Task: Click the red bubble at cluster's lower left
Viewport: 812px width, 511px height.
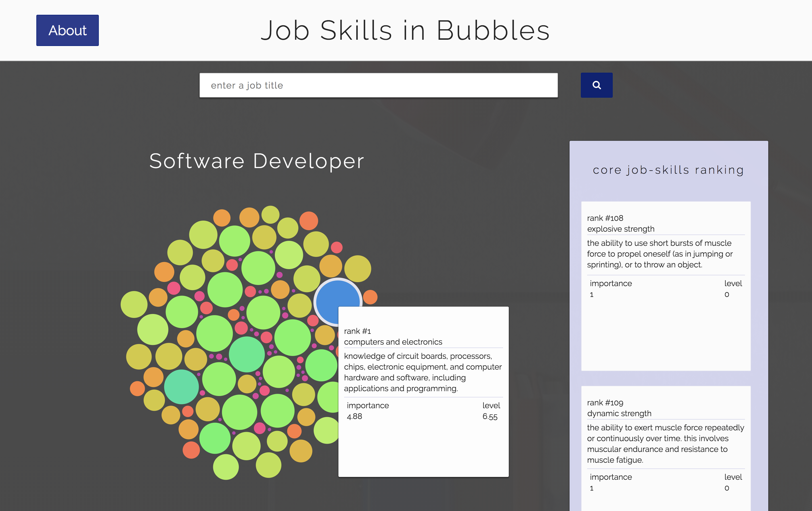Action: click(191, 450)
